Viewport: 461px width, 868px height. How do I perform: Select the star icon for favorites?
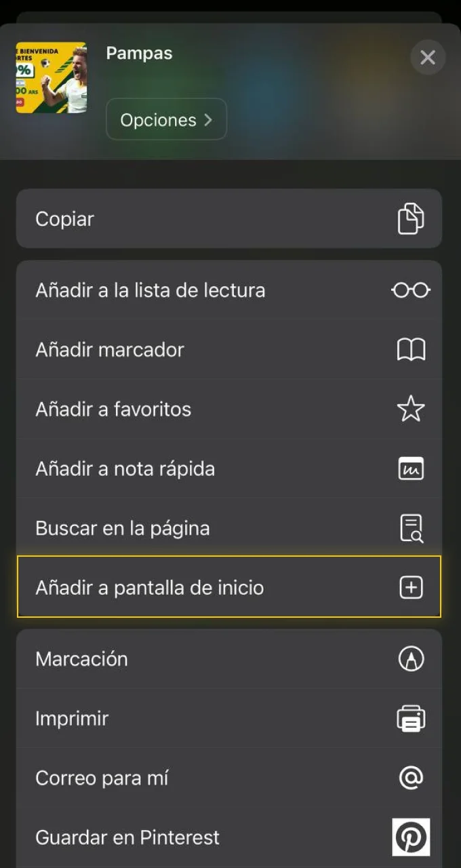click(411, 409)
